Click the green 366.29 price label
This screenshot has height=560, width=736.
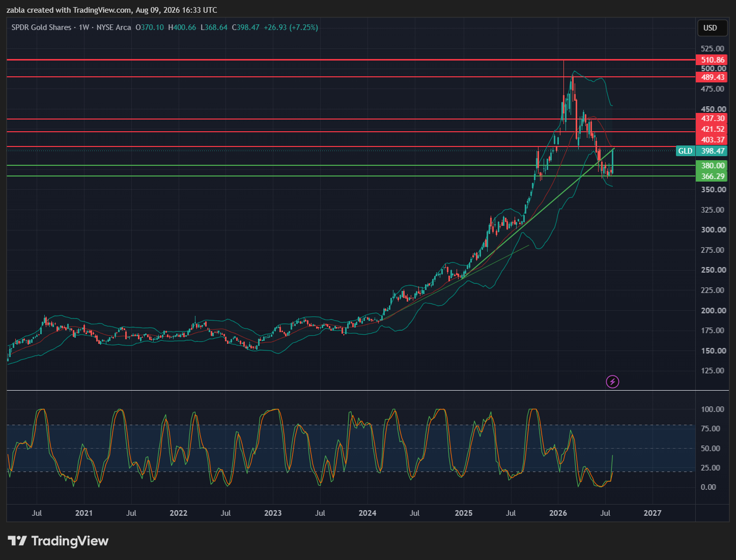(x=713, y=176)
